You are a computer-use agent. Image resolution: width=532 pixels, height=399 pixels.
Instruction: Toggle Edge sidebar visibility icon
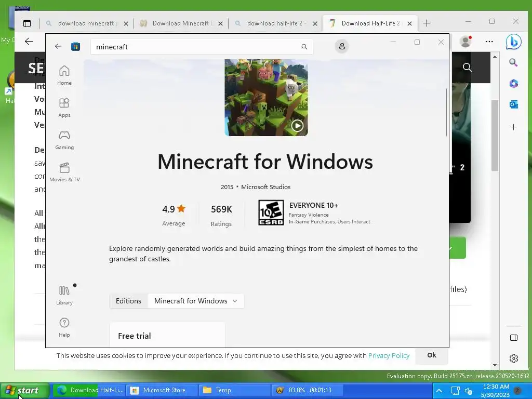click(x=514, y=338)
